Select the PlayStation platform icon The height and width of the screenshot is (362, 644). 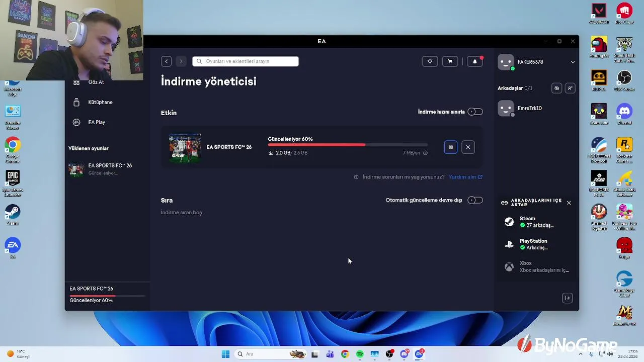(509, 244)
